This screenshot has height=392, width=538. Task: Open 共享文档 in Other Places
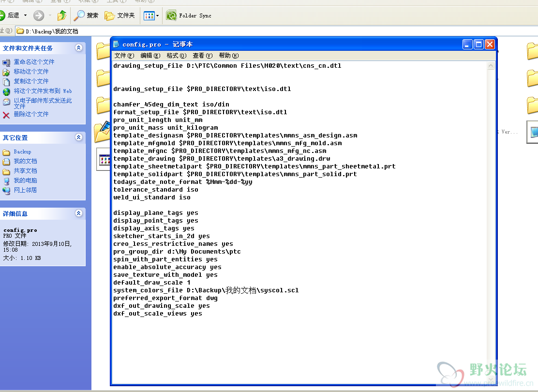pyautogui.click(x=25, y=171)
